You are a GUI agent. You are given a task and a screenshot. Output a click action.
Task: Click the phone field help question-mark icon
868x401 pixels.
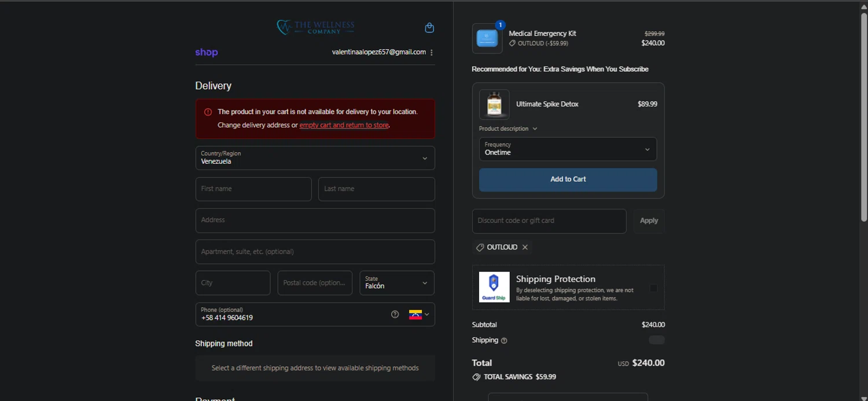click(x=395, y=314)
